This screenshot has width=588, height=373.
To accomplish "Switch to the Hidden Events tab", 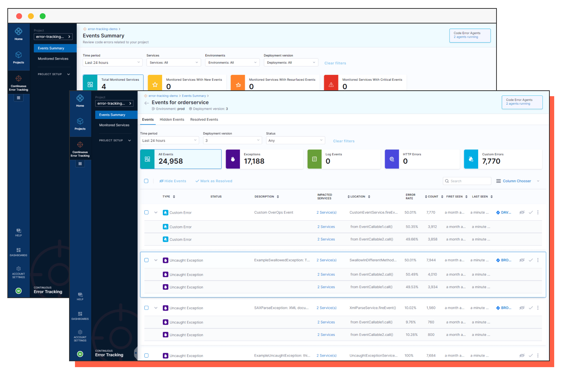I will (x=172, y=119).
